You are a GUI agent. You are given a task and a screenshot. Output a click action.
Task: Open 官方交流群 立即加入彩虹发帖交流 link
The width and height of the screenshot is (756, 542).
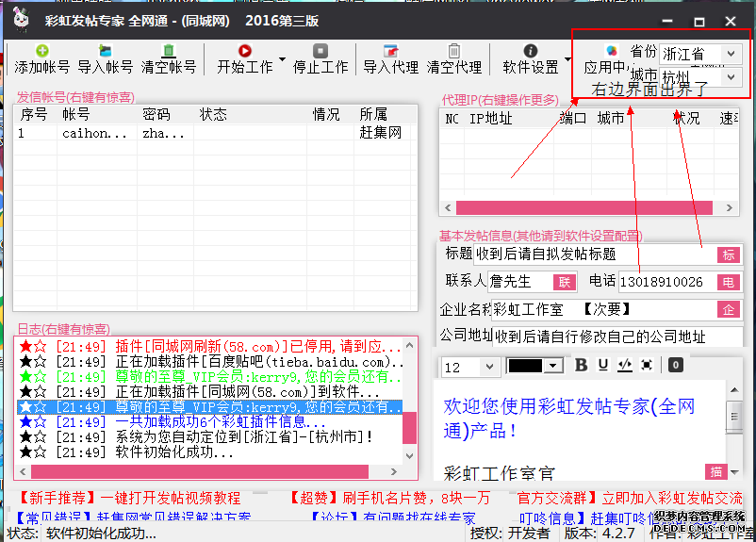coord(630,498)
